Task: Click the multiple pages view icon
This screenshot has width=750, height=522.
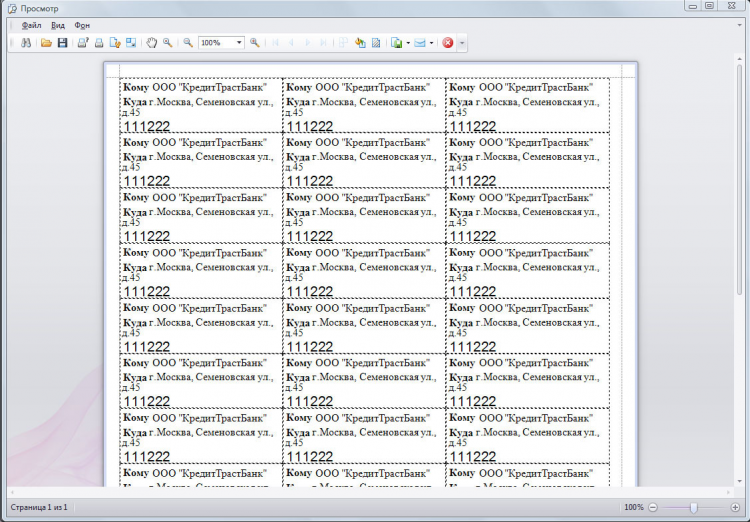Action: pyautogui.click(x=342, y=43)
